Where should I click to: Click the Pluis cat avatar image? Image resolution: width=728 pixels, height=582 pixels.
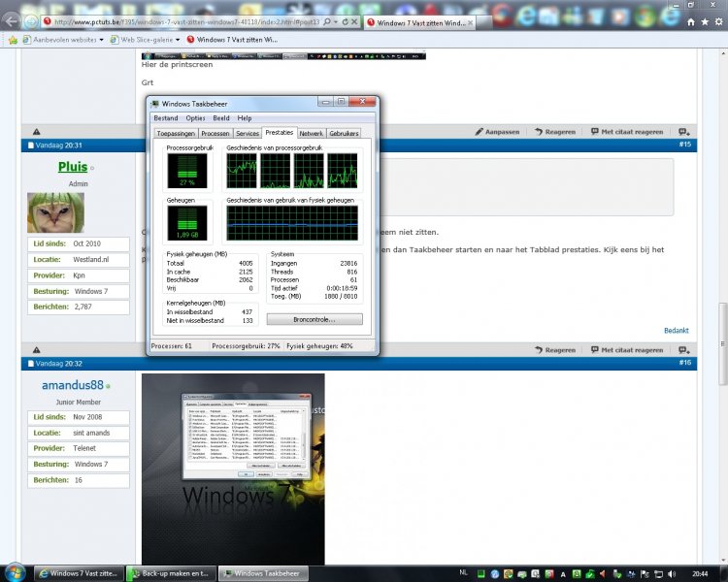[x=55, y=212]
